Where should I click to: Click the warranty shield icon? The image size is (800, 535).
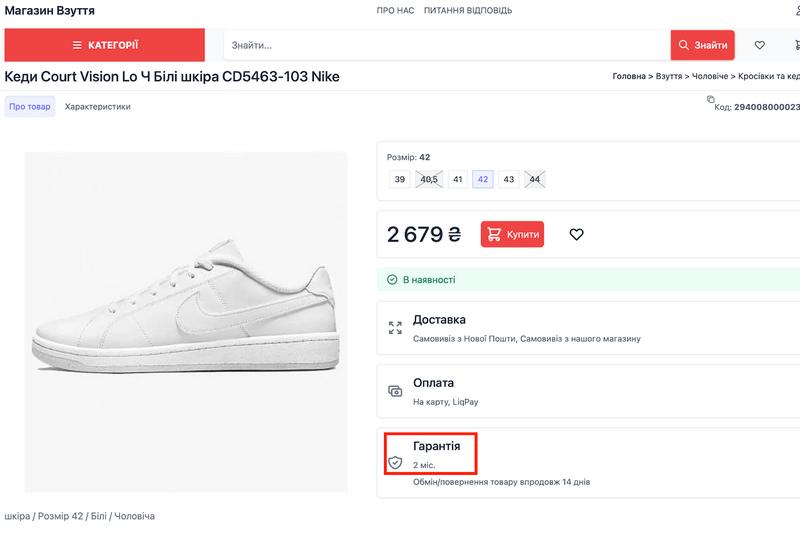click(395, 462)
